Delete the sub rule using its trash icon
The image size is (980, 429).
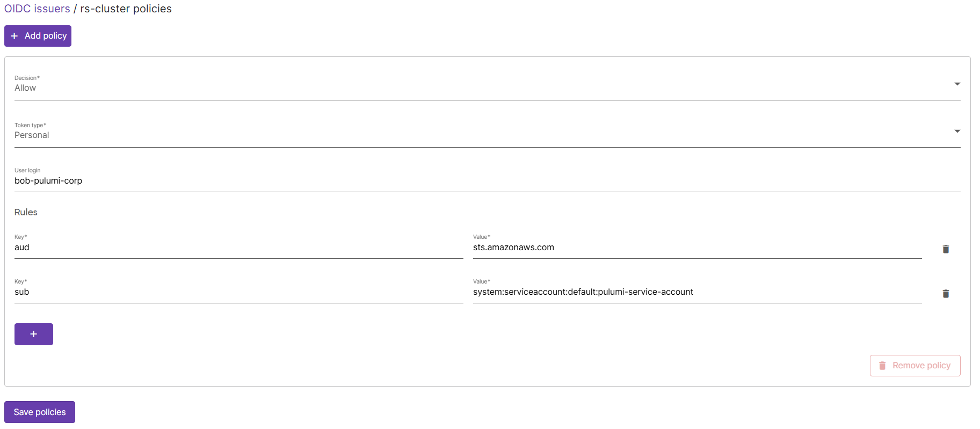click(x=946, y=294)
